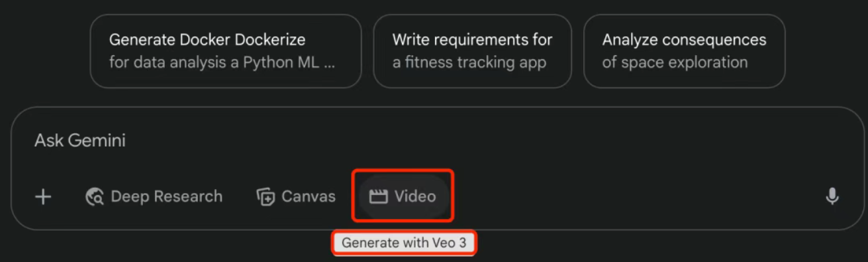
Task: Choose the Analyze consequences suggestion
Action: 684,51
